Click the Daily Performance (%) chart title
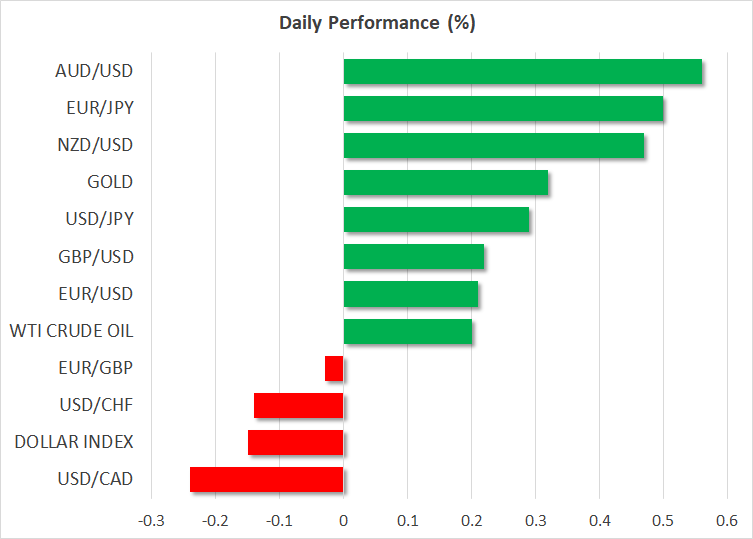This screenshot has height=539, width=753. pyautogui.click(x=376, y=23)
